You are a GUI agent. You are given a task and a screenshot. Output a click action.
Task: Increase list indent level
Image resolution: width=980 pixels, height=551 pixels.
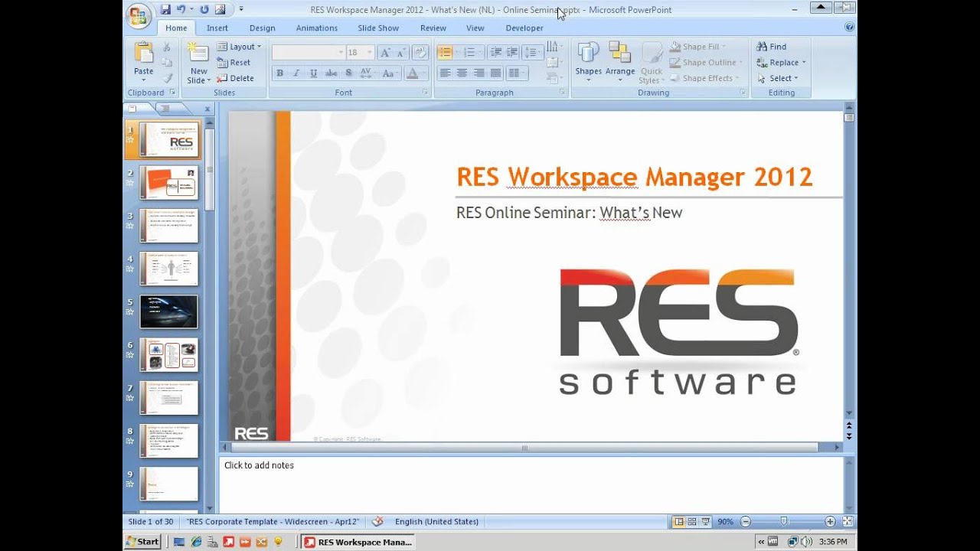(512, 53)
